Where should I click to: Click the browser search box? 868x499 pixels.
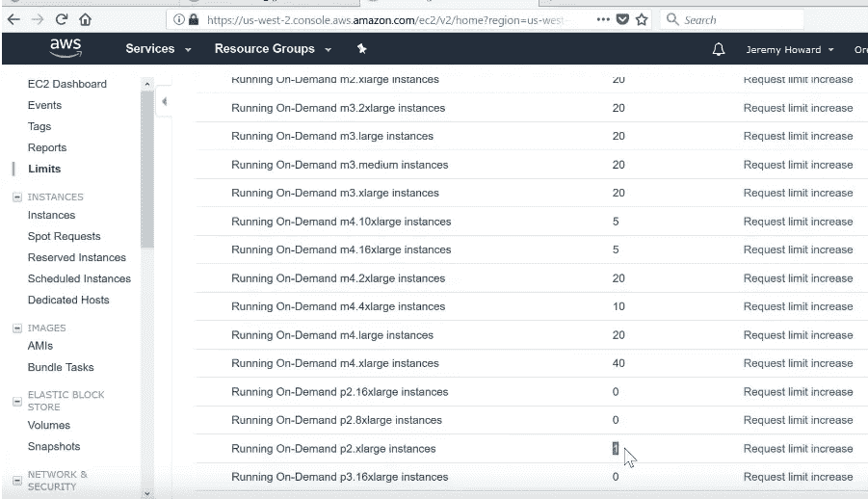click(x=732, y=20)
